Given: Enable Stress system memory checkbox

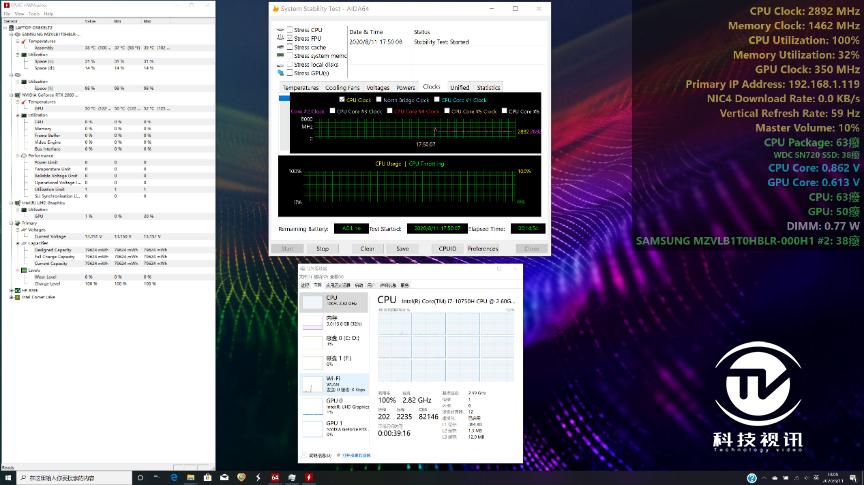Looking at the screenshot, I should 290,56.
